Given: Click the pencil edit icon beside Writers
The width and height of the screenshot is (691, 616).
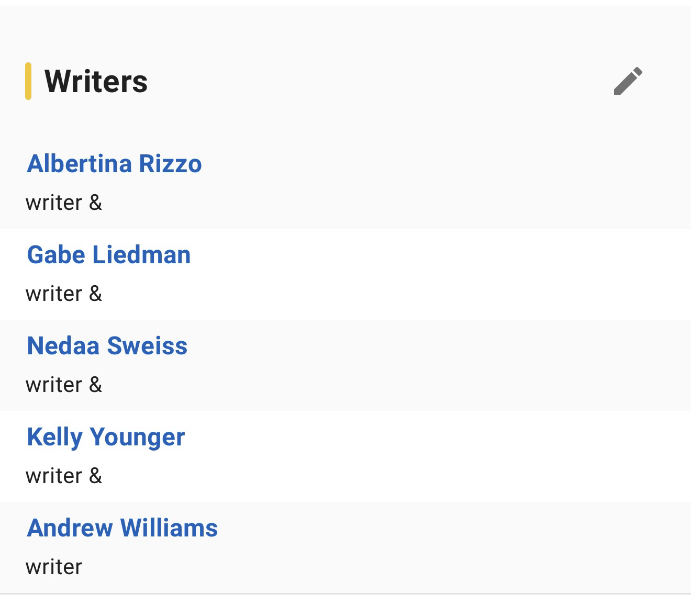Looking at the screenshot, I should pyautogui.click(x=628, y=81).
